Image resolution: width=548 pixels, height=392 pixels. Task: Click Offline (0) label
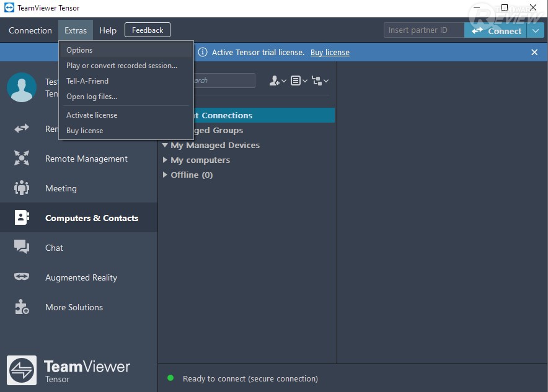point(192,175)
